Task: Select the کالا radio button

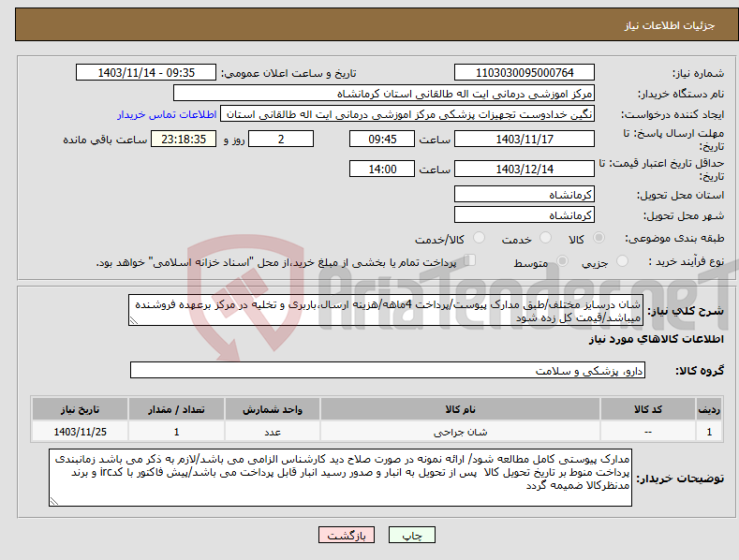Action: [599, 238]
